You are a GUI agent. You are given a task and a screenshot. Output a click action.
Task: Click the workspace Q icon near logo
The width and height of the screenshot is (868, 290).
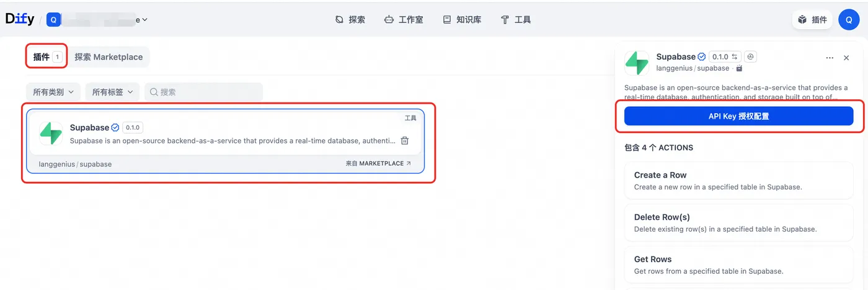(x=54, y=20)
